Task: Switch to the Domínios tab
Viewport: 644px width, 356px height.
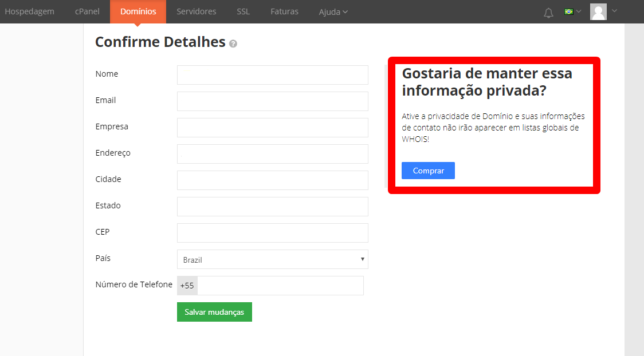Action: click(138, 11)
